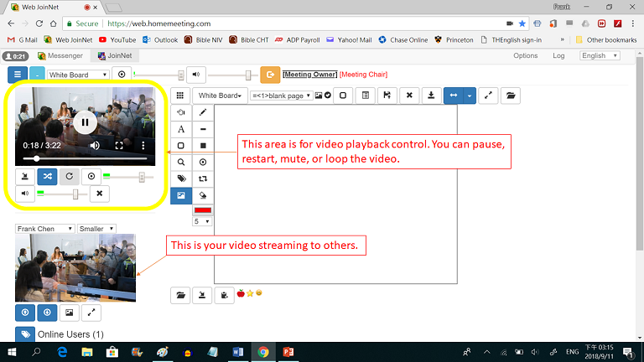The height and width of the screenshot is (362, 644).
Task: Select the pencil drawing tool
Action: (x=204, y=112)
